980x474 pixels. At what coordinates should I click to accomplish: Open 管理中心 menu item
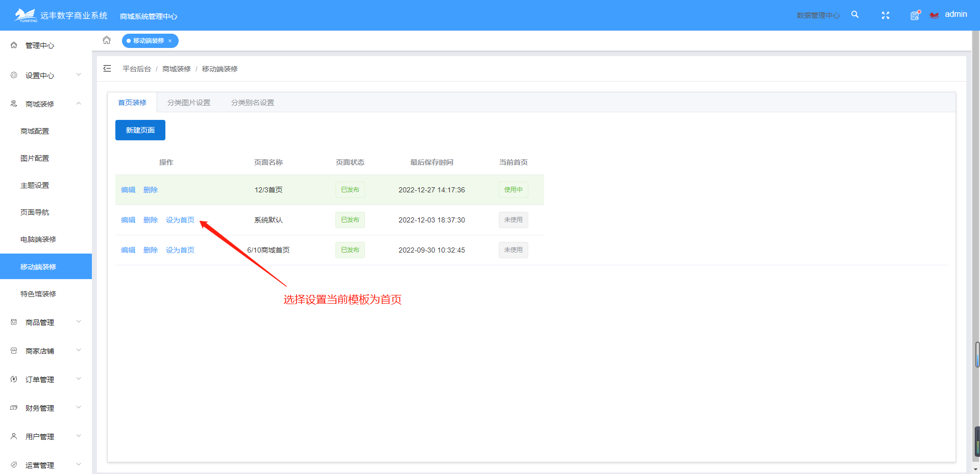[x=40, y=45]
